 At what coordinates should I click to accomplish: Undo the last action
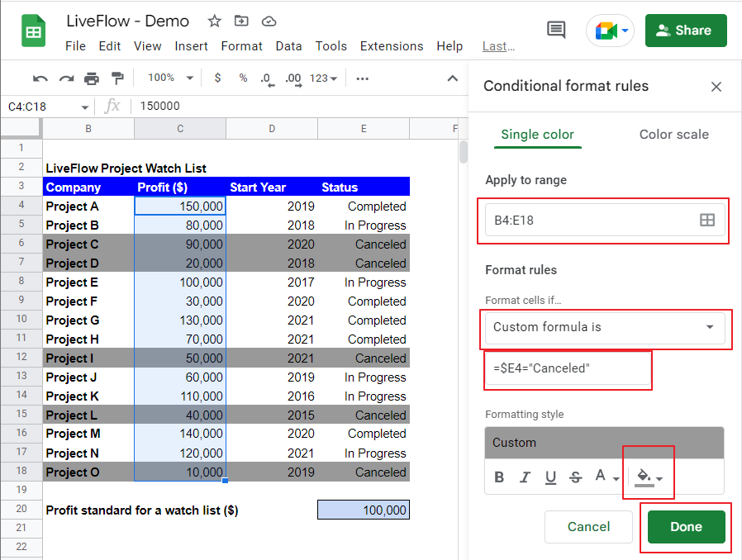click(40, 78)
